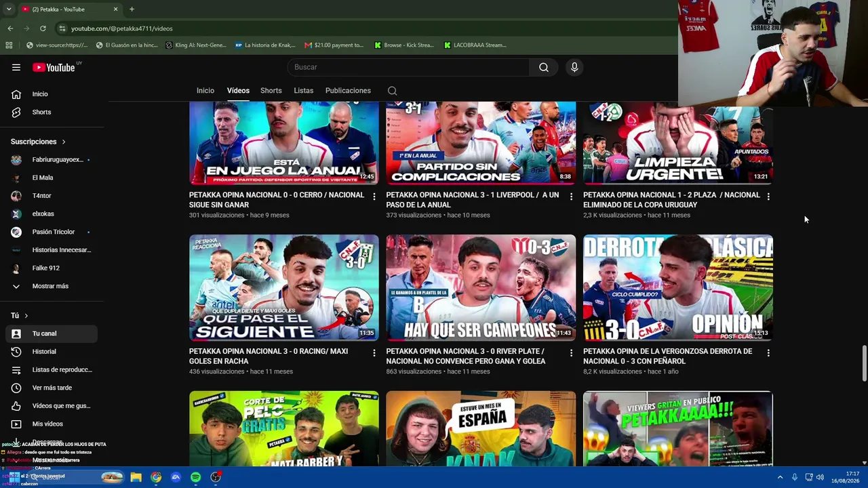Open the elxokas subscription channel
The image size is (868, 488).
point(51,214)
